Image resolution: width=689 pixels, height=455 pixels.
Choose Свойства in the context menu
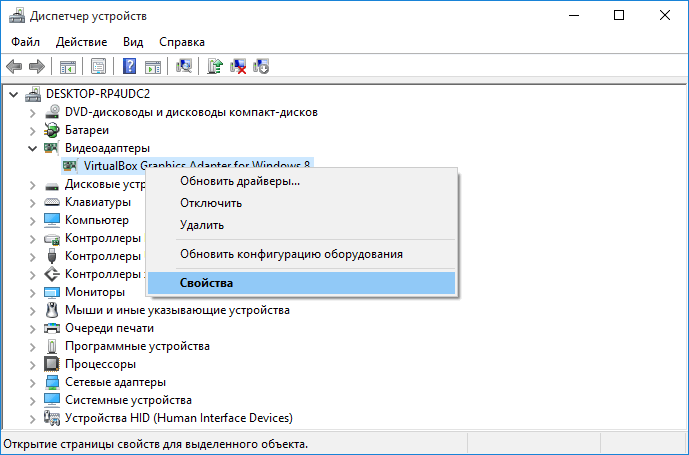206,283
